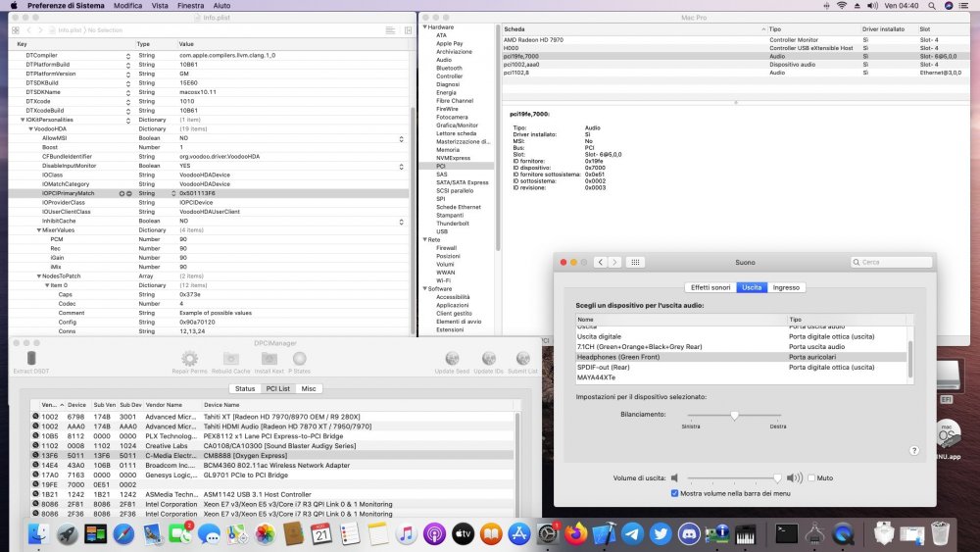Open the Vista menu
The height and width of the screenshot is (552, 980).
tap(160, 6)
